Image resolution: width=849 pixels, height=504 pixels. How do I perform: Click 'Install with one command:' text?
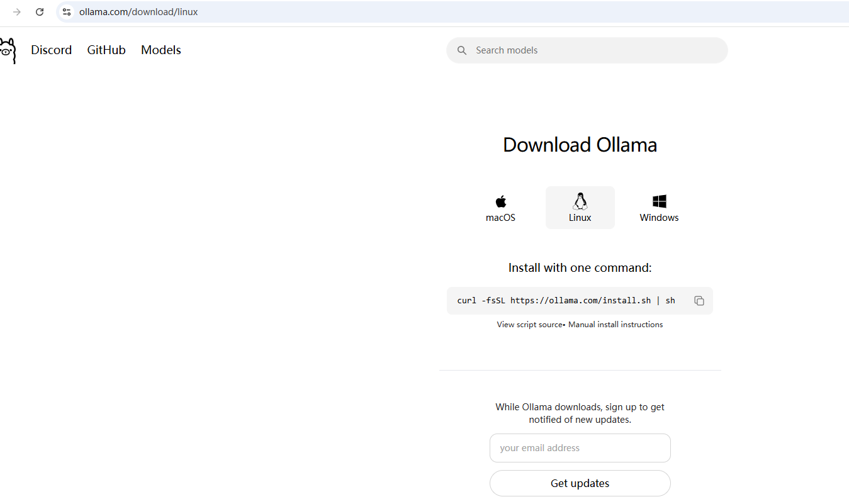[580, 267]
